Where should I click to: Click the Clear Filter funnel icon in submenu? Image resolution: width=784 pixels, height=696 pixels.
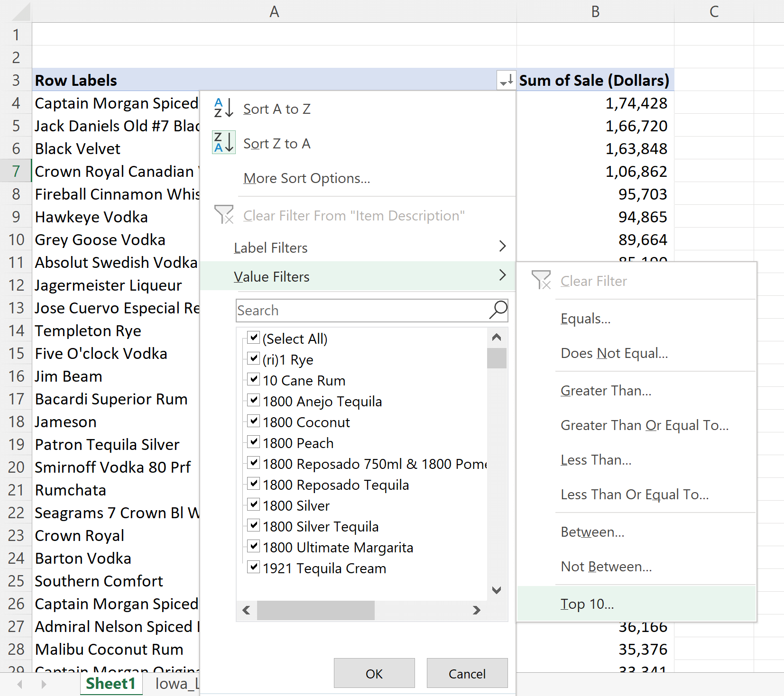[x=541, y=280]
